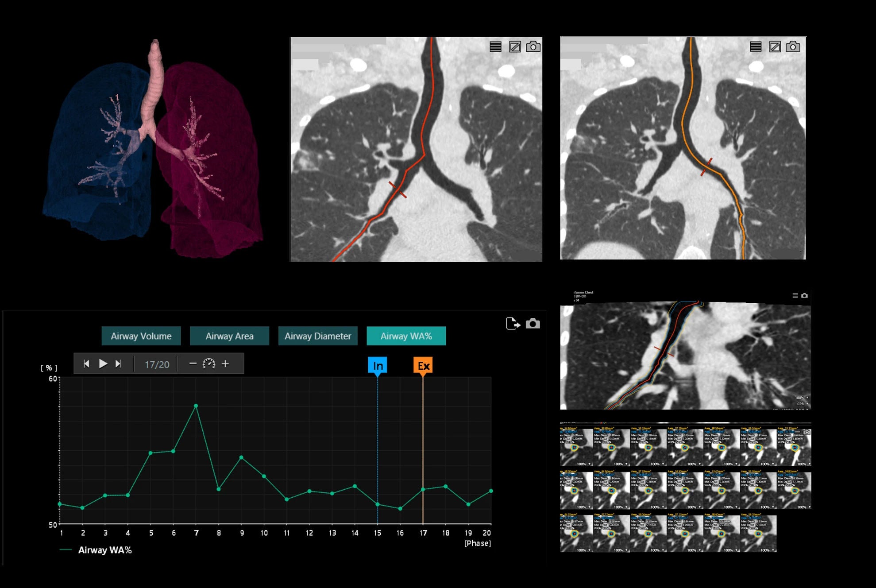876x588 pixels.
Task: Click the [Phase] axis label
Action: 478,543
